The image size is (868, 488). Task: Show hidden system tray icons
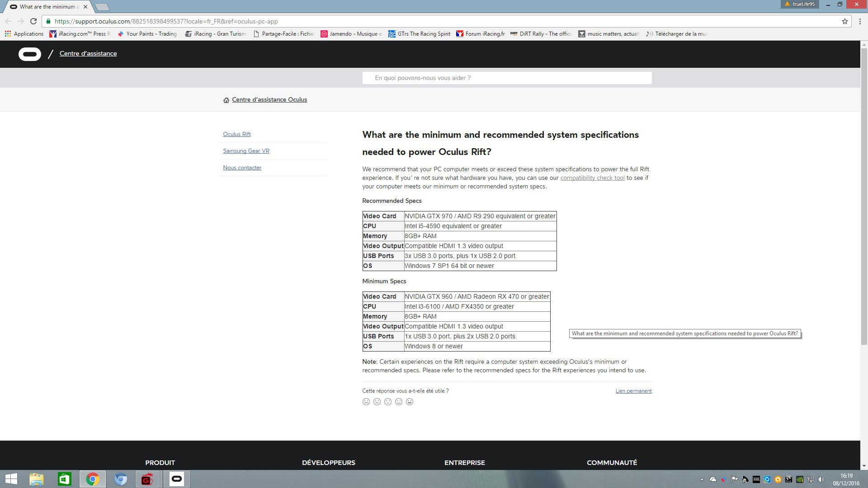point(702,479)
